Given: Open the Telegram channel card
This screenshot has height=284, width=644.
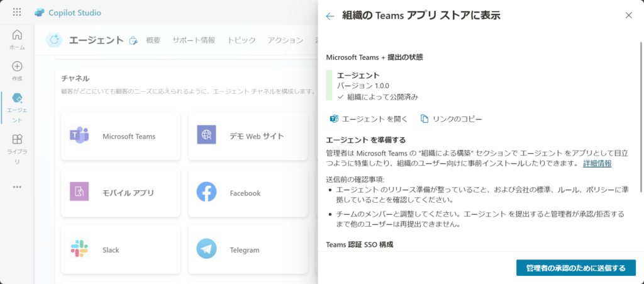Looking at the screenshot, I should tap(248, 249).
